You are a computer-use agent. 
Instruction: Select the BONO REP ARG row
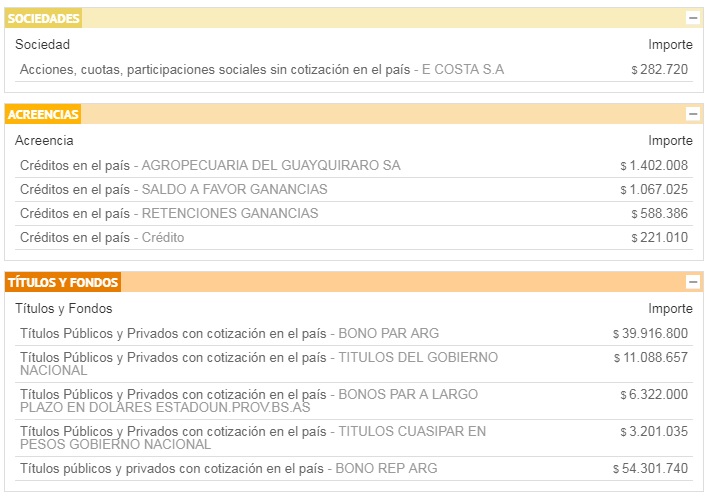click(x=228, y=468)
